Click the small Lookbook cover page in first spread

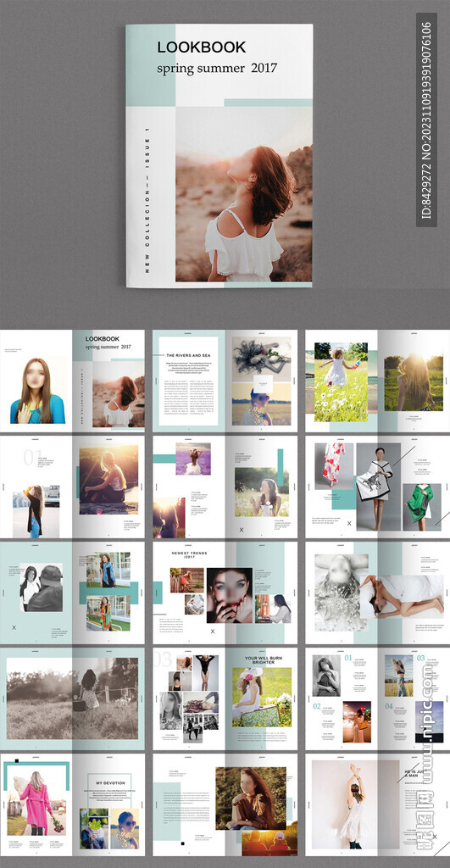(108, 381)
